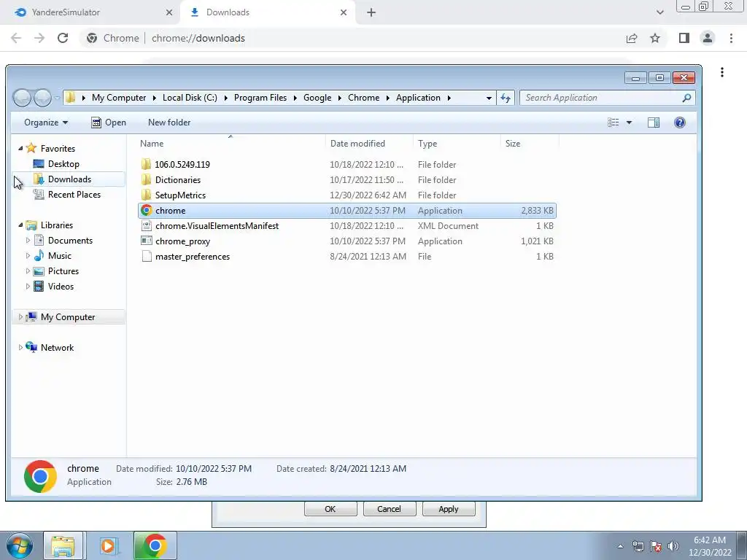Expand the Music library
The width and height of the screenshot is (747, 560).
point(28,256)
